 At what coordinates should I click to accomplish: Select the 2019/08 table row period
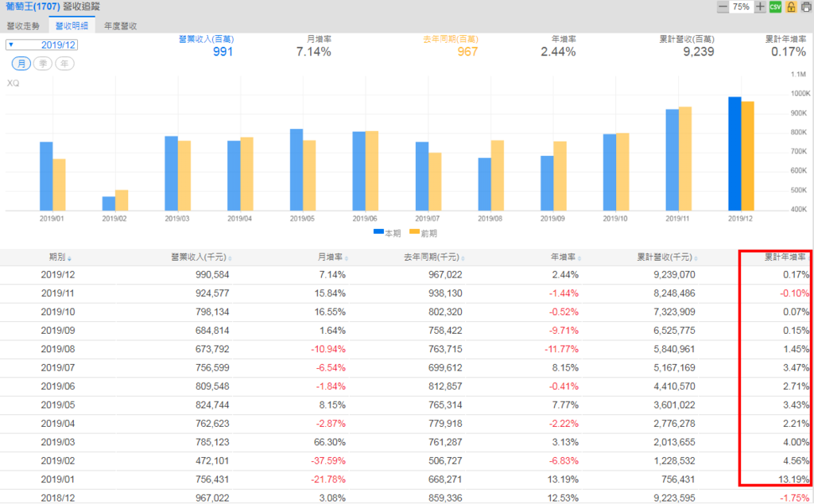click(57, 349)
